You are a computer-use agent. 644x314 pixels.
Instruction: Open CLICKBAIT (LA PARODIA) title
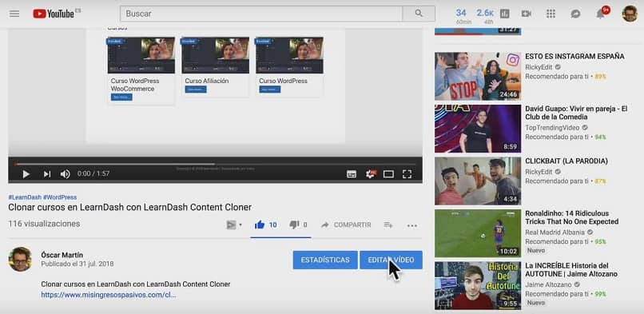[566, 161]
